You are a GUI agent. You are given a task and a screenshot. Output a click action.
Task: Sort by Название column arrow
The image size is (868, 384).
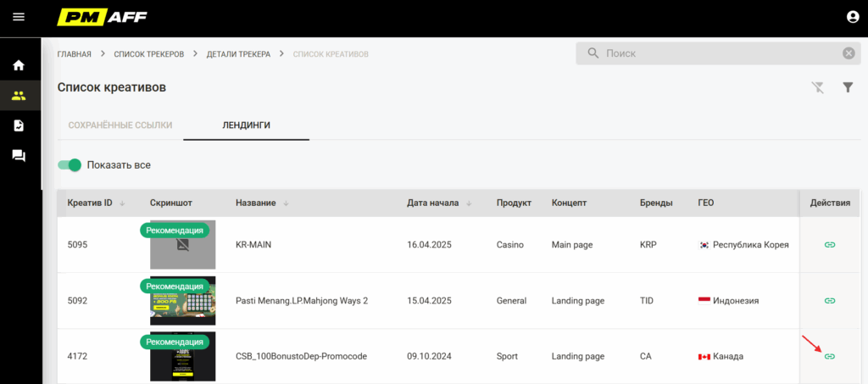tap(286, 203)
